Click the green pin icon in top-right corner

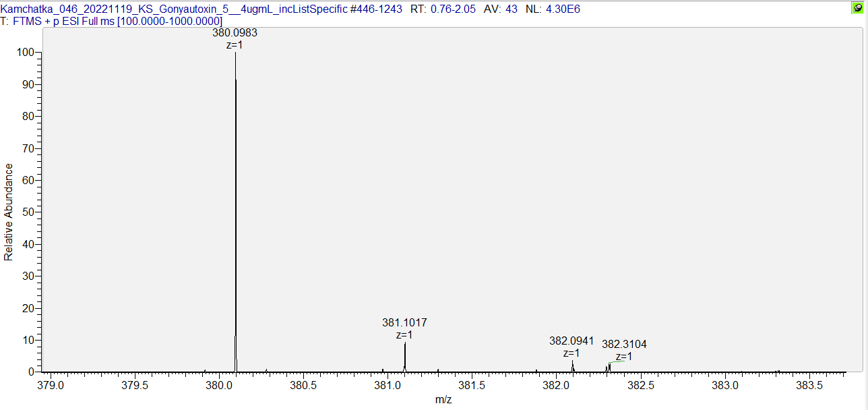857,8
